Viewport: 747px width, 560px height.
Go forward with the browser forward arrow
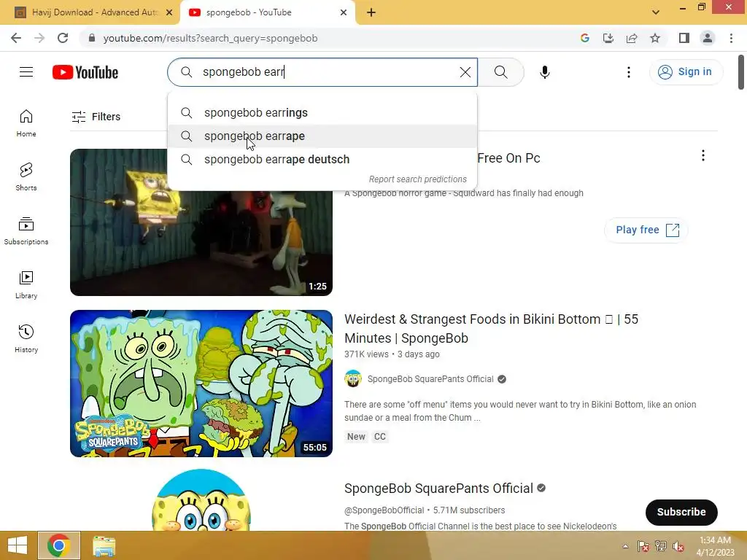pos(39,38)
